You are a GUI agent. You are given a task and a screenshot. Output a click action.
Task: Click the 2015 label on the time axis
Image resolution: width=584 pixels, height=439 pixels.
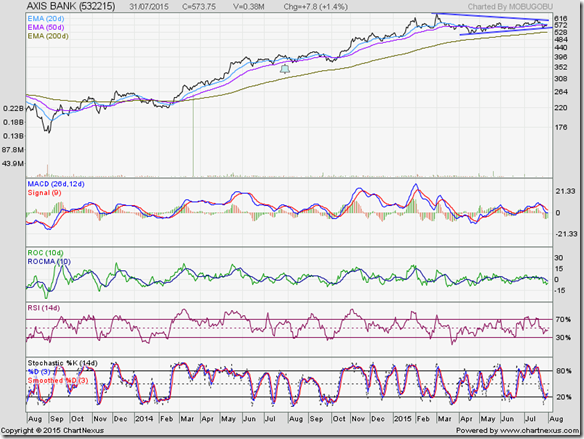(402, 419)
